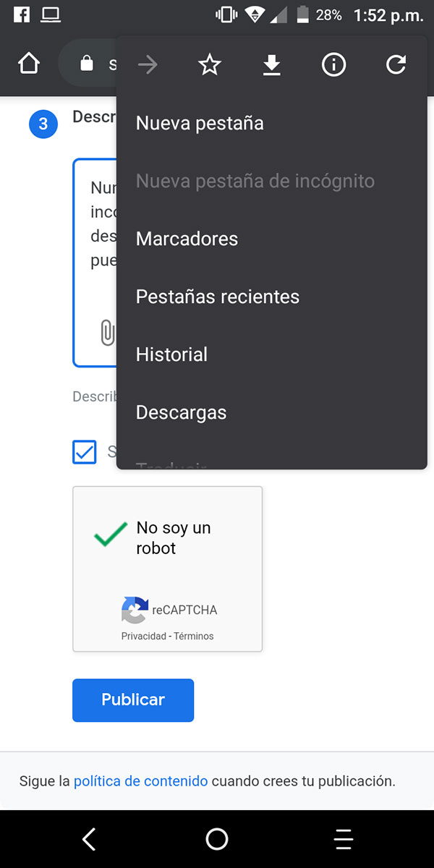Toggle the "No soy un robot" checkbox
434x868 pixels.
(x=110, y=537)
